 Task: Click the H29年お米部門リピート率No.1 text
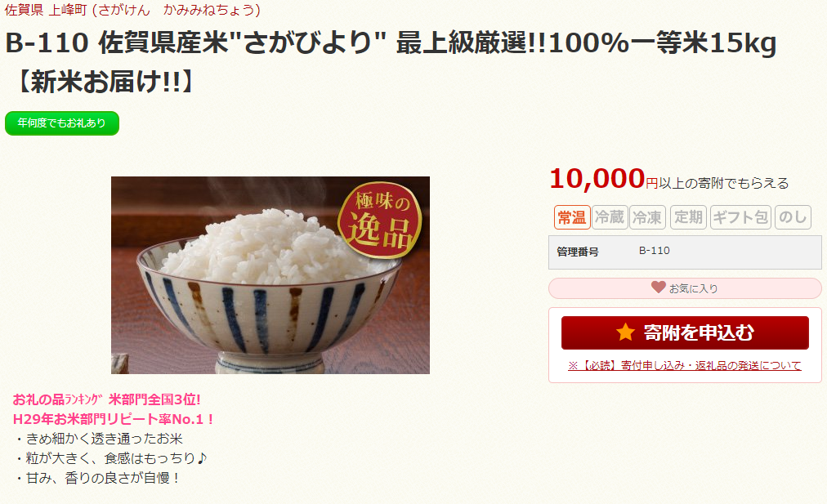coord(113,419)
